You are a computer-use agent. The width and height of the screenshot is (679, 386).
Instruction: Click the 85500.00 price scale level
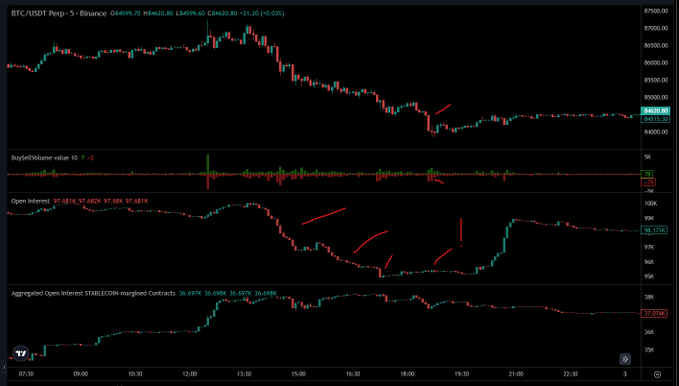tap(656, 80)
